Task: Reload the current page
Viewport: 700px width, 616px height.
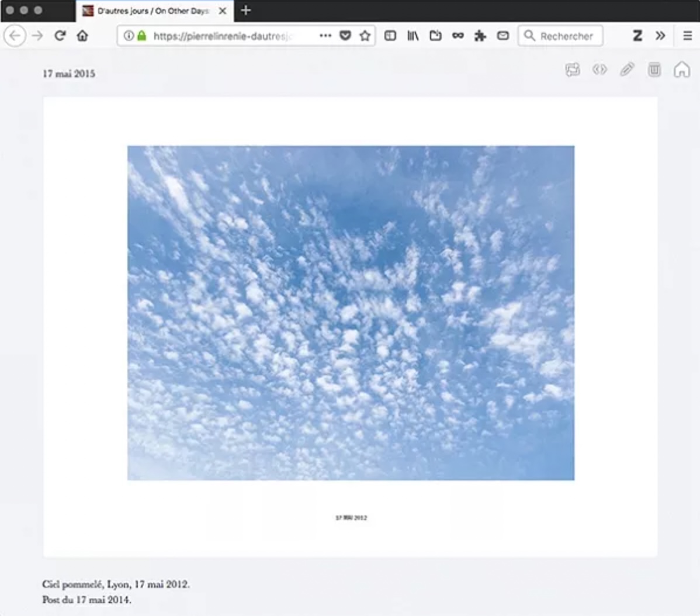Action: click(x=60, y=36)
